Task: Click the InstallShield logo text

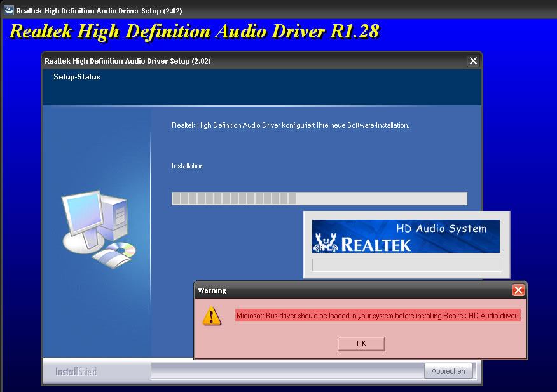Action: point(76,372)
